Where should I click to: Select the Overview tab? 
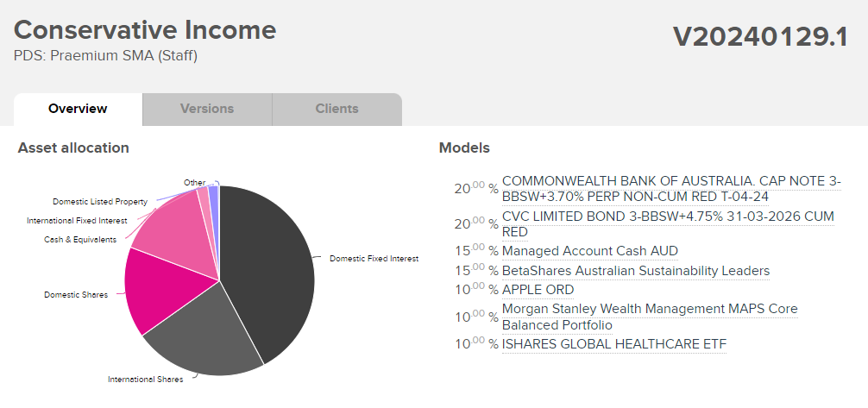pyautogui.click(x=78, y=109)
